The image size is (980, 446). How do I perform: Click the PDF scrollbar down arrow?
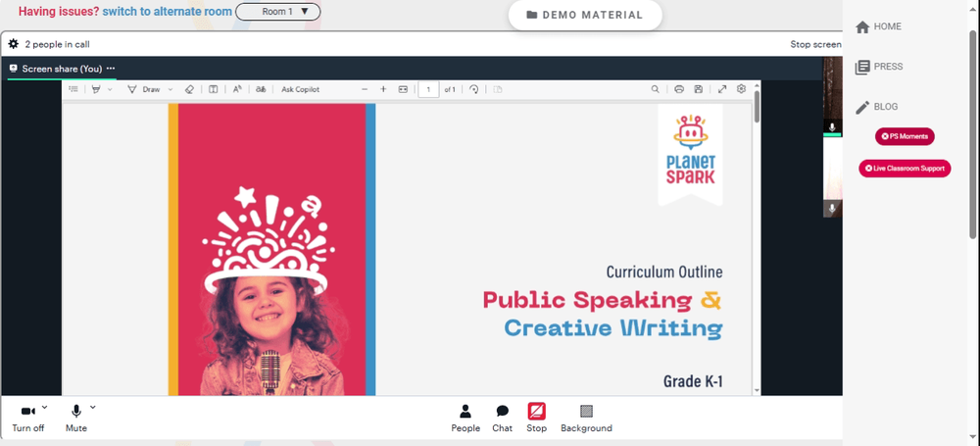(x=758, y=390)
